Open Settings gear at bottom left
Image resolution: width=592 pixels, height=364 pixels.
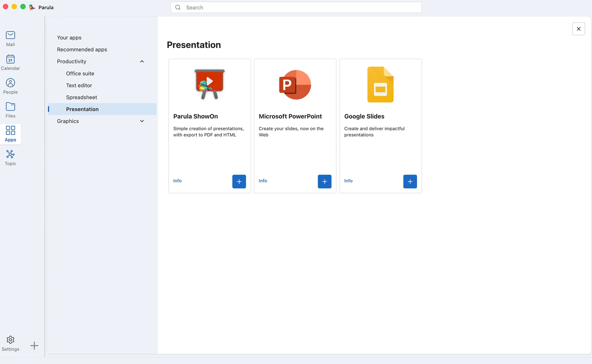coord(10,343)
